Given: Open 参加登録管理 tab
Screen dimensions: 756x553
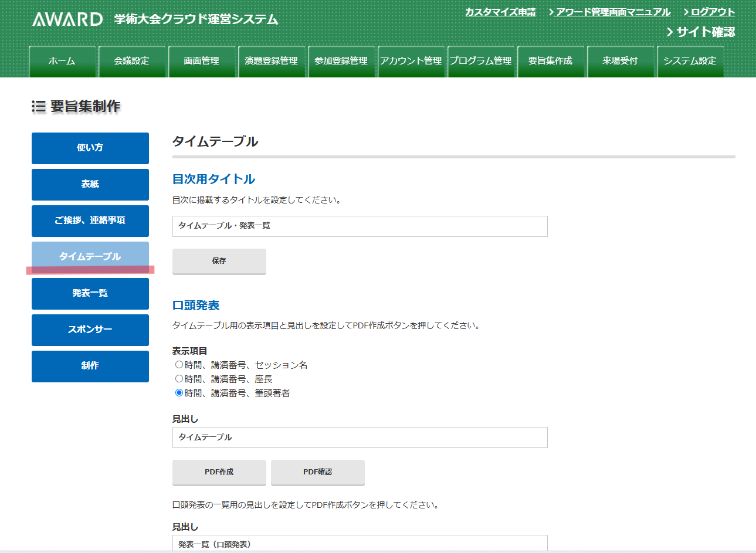Looking at the screenshot, I should click(341, 62).
